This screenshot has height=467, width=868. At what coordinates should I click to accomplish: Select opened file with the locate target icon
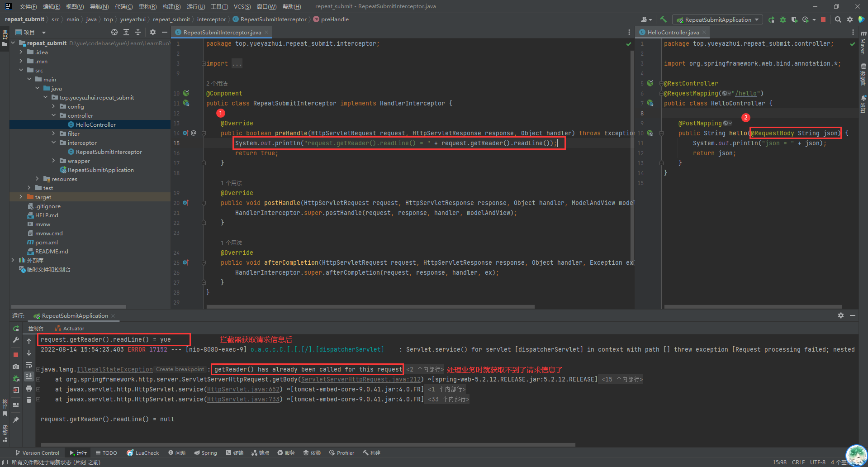tap(114, 32)
